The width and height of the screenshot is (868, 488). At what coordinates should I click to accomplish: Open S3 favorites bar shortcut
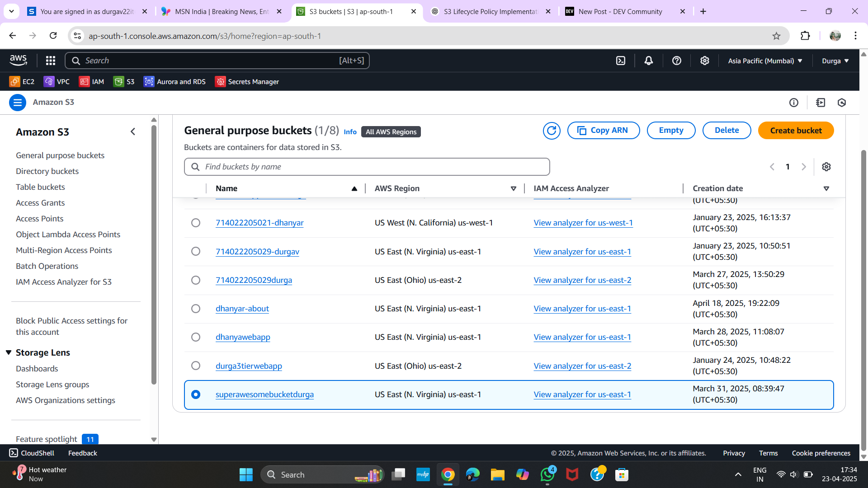tap(124, 81)
